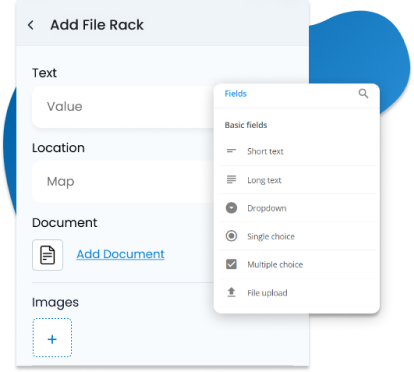The image size is (414, 372).
Task: Select the Short text field icon
Action: (x=231, y=151)
